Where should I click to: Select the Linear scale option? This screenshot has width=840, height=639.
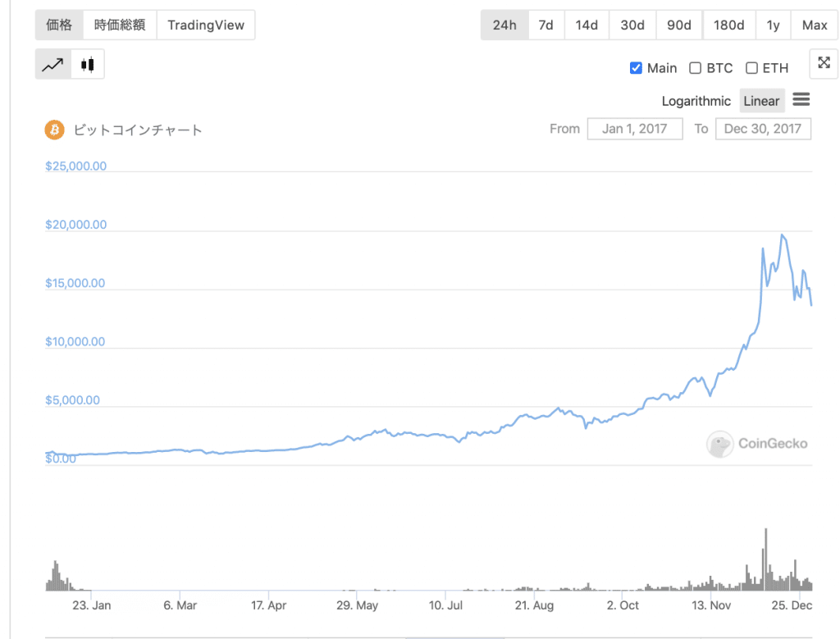click(761, 100)
